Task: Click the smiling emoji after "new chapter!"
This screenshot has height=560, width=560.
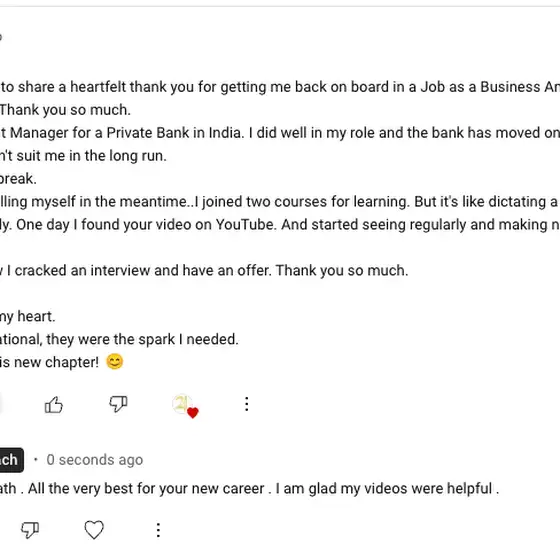Action: 115,362
